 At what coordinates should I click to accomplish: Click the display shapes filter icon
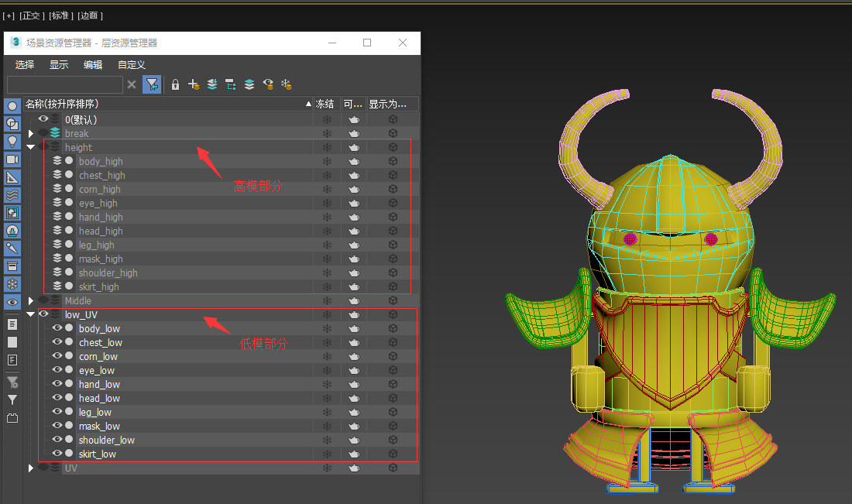point(12,123)
